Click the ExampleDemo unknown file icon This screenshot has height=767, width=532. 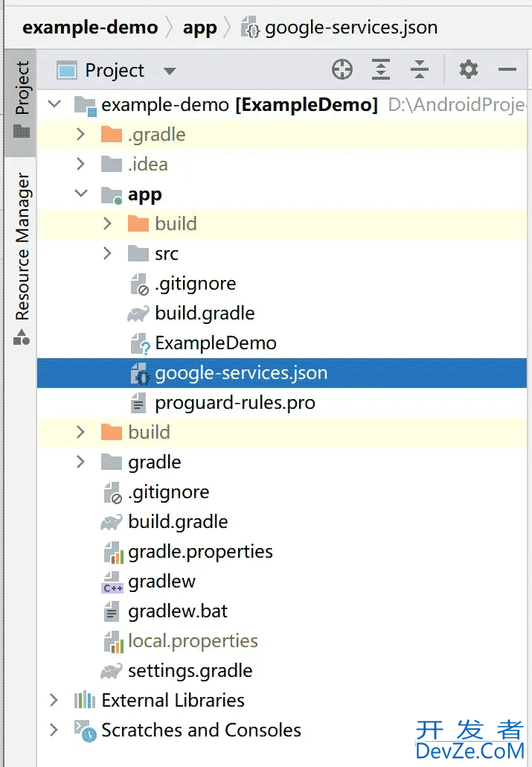140,344
